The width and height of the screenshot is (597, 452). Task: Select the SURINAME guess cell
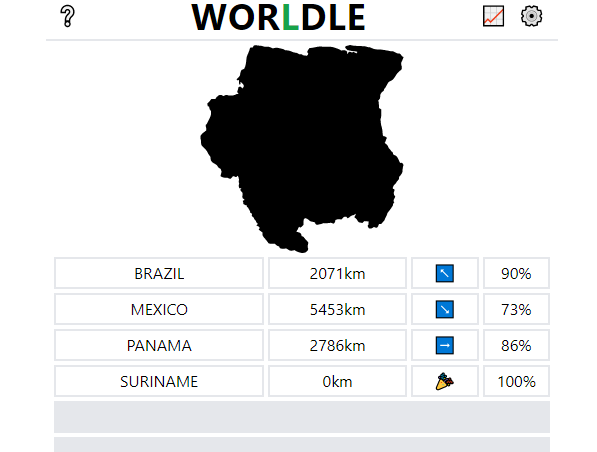159,381
